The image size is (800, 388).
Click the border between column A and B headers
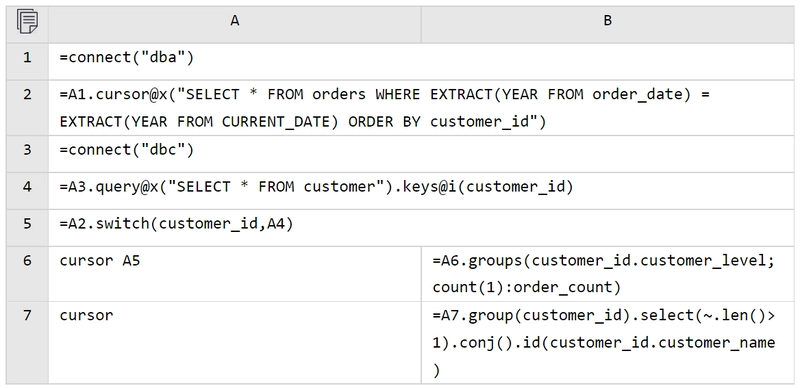(421, 24)
